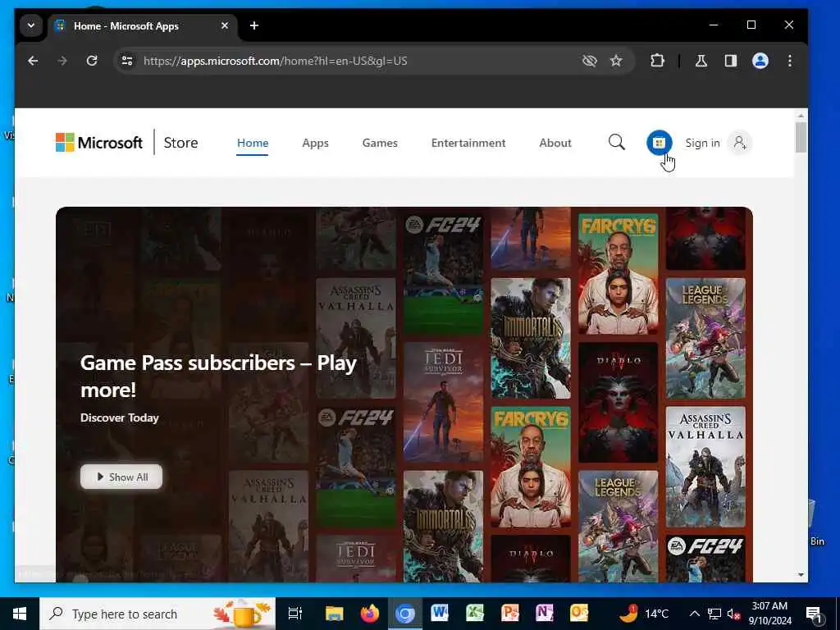840x630 pixels.
Task: Open Excel from the taskbar
Action: point(475,614)
